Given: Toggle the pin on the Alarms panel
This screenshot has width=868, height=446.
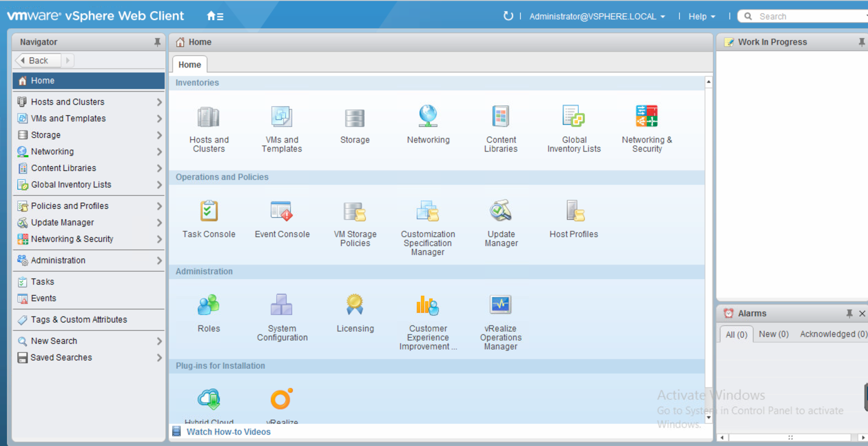Looking at the screenshot, I should click(849, 314).
